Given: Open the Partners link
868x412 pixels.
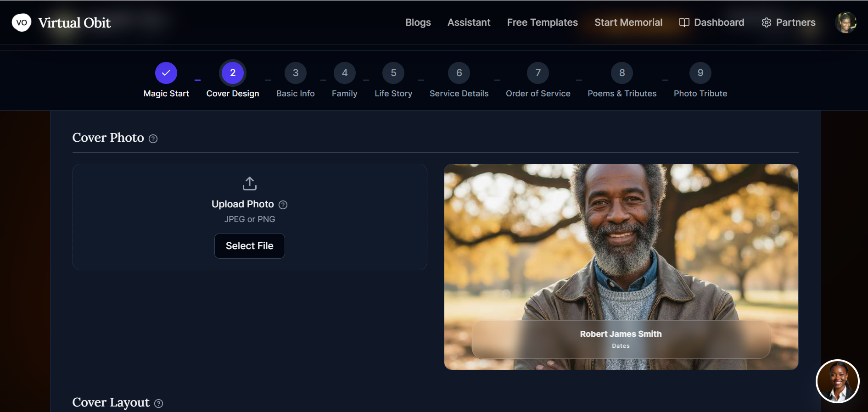Looking at the screenshot, I should tap(795, 22).
